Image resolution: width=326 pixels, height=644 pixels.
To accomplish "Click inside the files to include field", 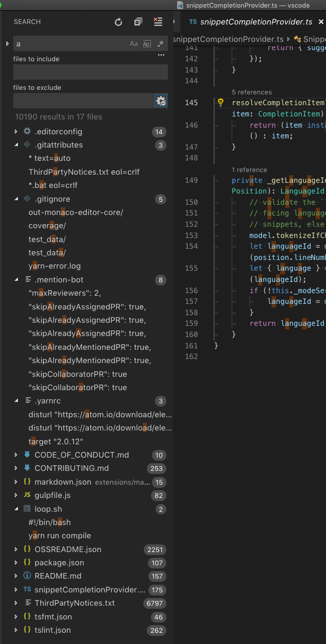I will point(90,71).
